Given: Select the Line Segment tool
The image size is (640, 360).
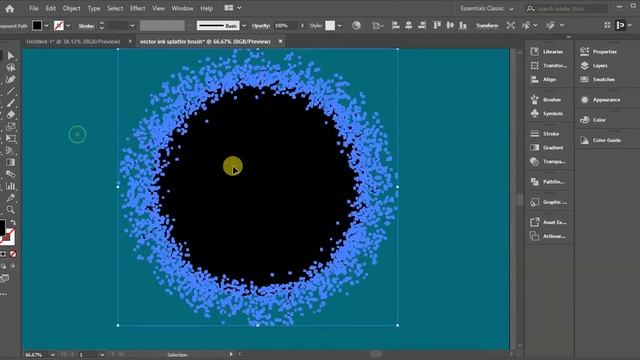Looking at the screenshot, I should coord(11,91).
